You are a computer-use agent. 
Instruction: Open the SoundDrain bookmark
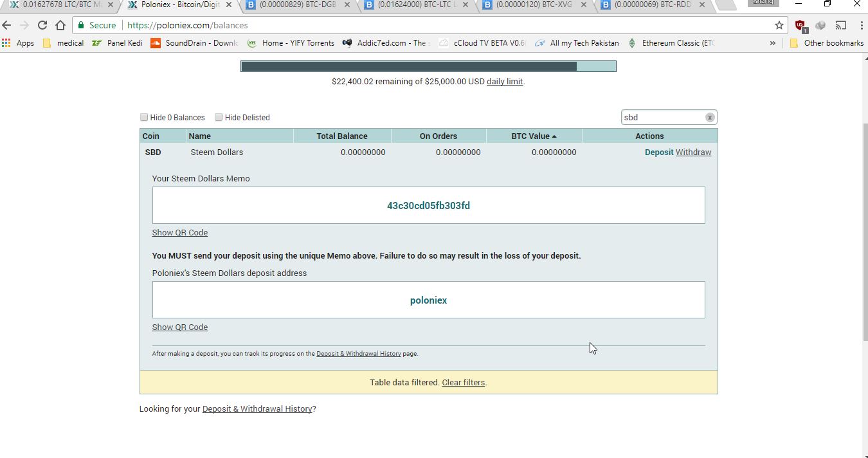[x=194, y=43]
